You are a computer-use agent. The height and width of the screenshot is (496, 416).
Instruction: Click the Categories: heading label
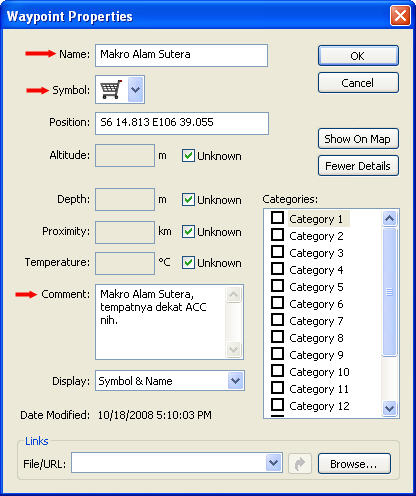click(x=290, y=199)
